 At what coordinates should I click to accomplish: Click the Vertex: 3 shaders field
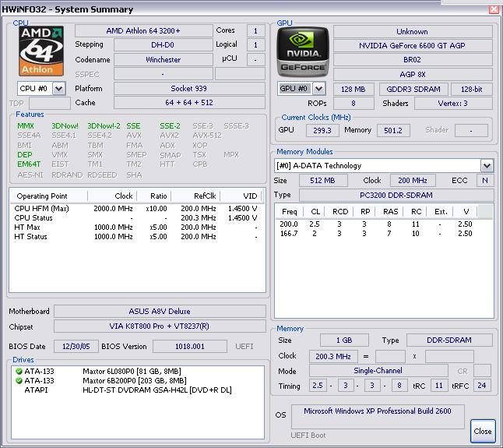coord(453,104)
